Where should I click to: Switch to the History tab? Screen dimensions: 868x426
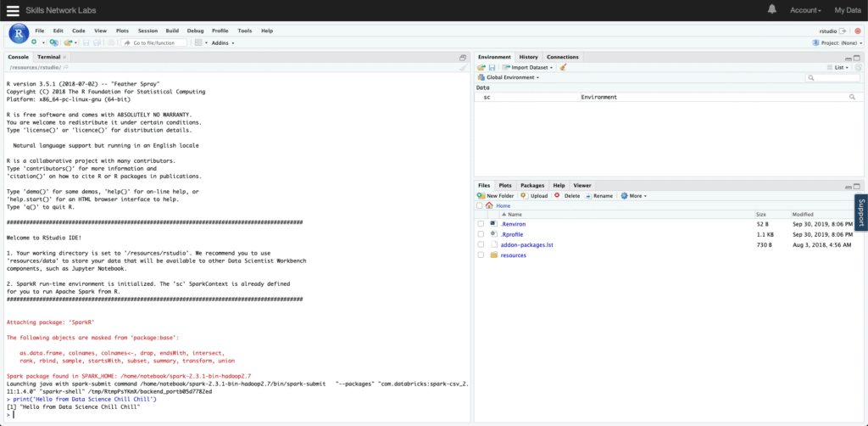coord(528,57)
